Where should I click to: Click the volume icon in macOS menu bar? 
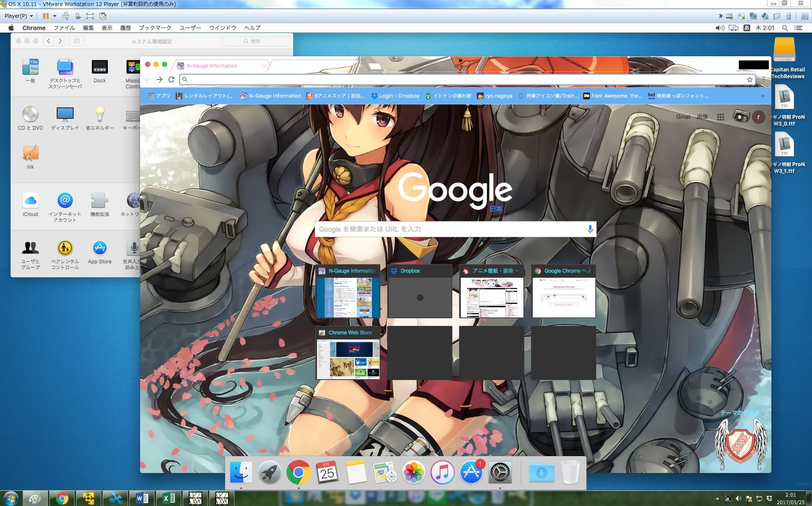pos(720,28)
